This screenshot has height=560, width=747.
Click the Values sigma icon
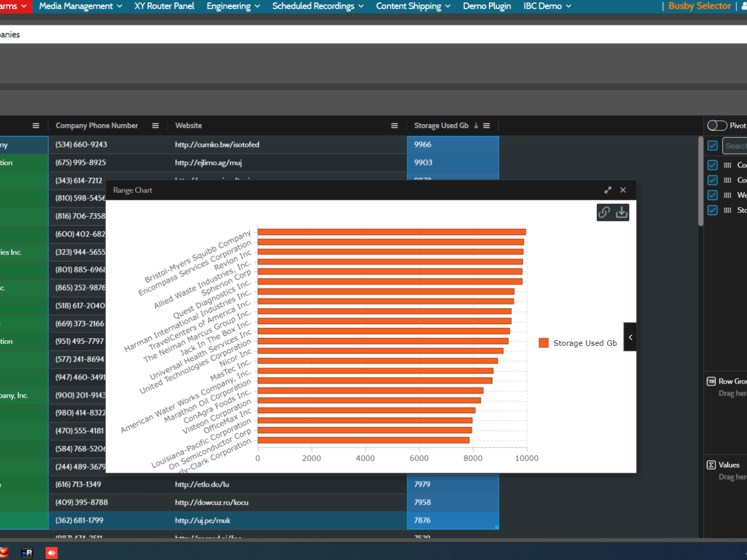[711, 465]
